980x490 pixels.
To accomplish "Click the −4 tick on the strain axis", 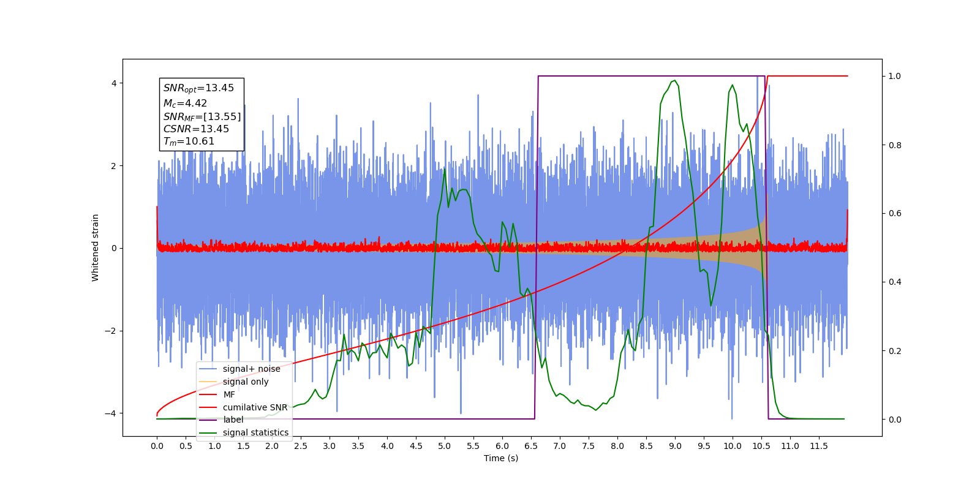I will click(x=110, y=413).
